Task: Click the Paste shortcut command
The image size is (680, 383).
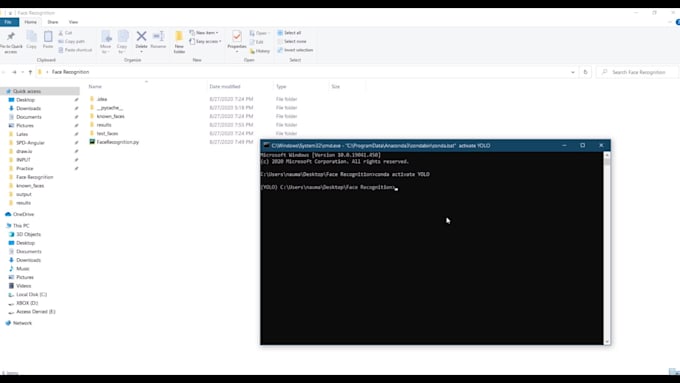Action: (75, 50)
